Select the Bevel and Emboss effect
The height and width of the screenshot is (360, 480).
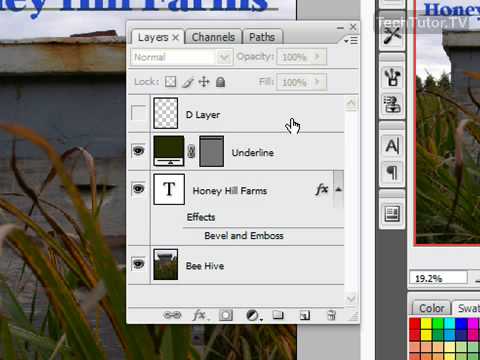click(244, 236)
